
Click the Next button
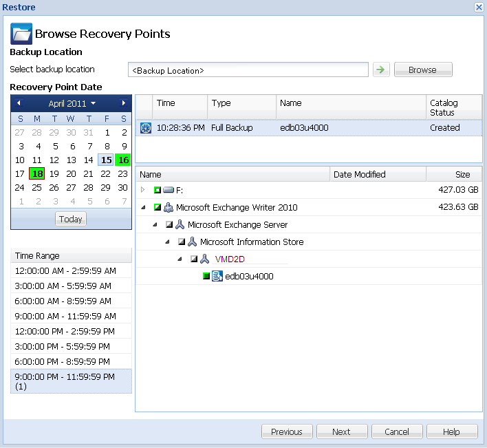(x=341, y=431)
